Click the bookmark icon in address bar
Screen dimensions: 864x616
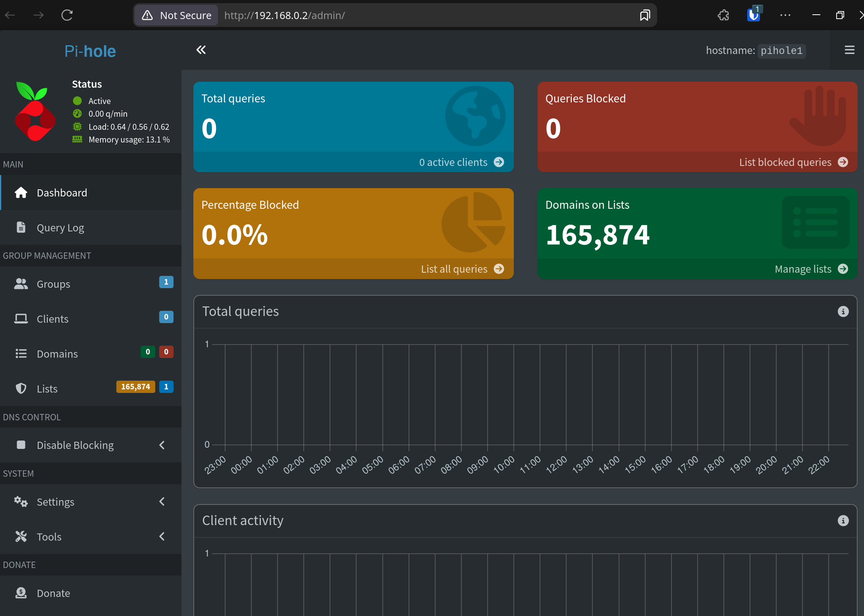(x=645, y=15)
